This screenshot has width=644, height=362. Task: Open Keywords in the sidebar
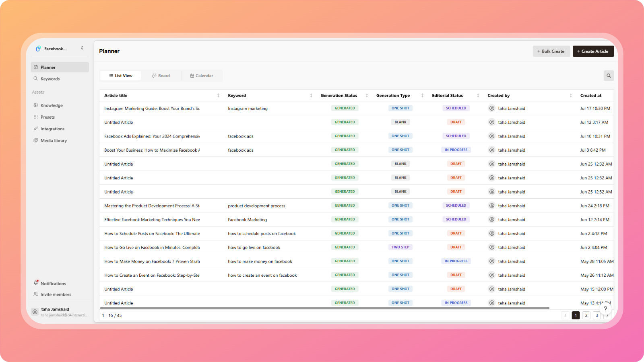tap(60, 79)
